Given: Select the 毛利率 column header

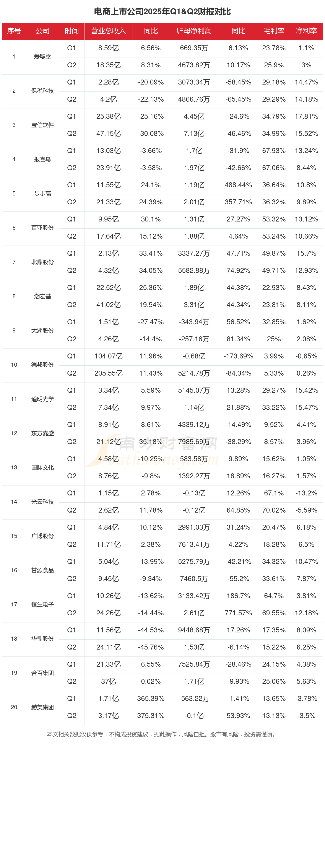Looking at the screenshot, I should [273, 31].
